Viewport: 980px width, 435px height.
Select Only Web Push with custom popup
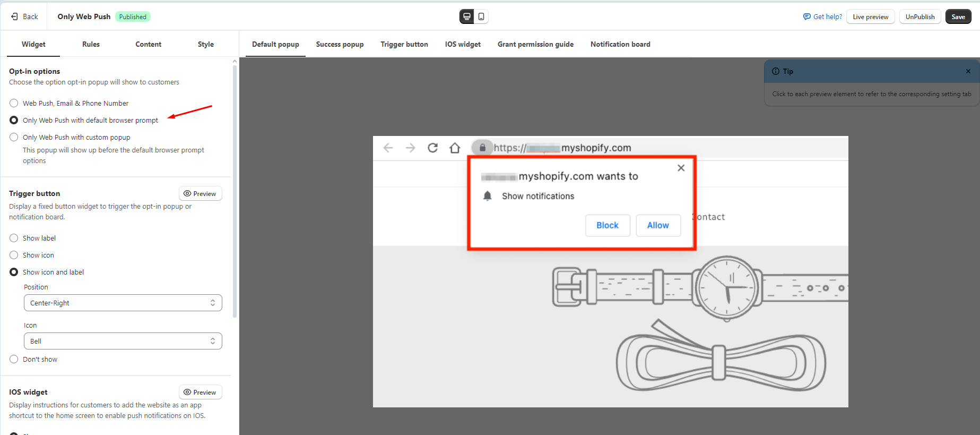(x=14, y=137)
